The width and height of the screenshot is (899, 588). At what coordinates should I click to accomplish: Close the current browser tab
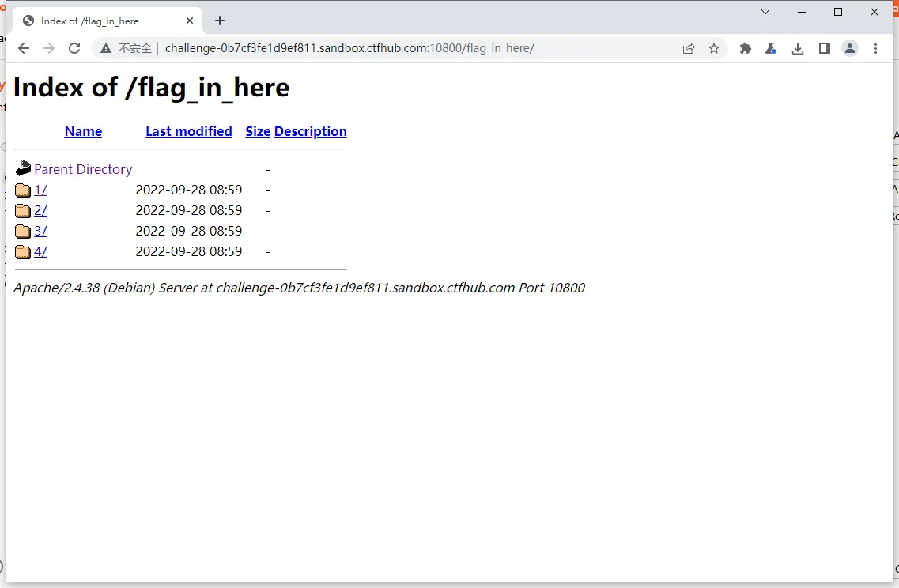pyautogui.click(x=190, y=21)
